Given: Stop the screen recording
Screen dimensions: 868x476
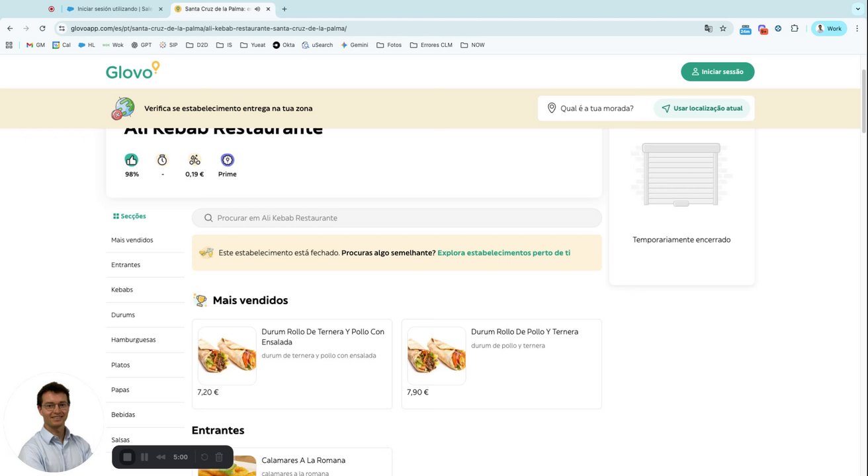Looking at the screenshot, I should pyautogui.click(x=128, y=457).
